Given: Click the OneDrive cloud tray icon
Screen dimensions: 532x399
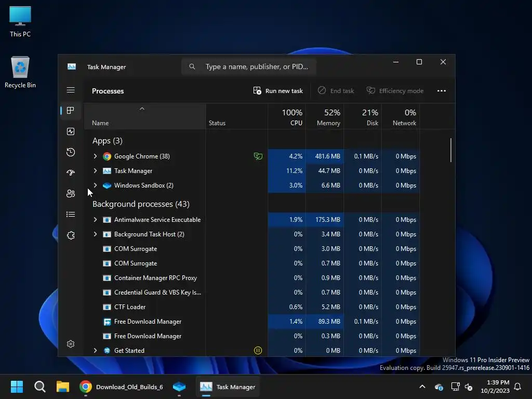Looking at the screenshot, I should (x=438, y=387).
